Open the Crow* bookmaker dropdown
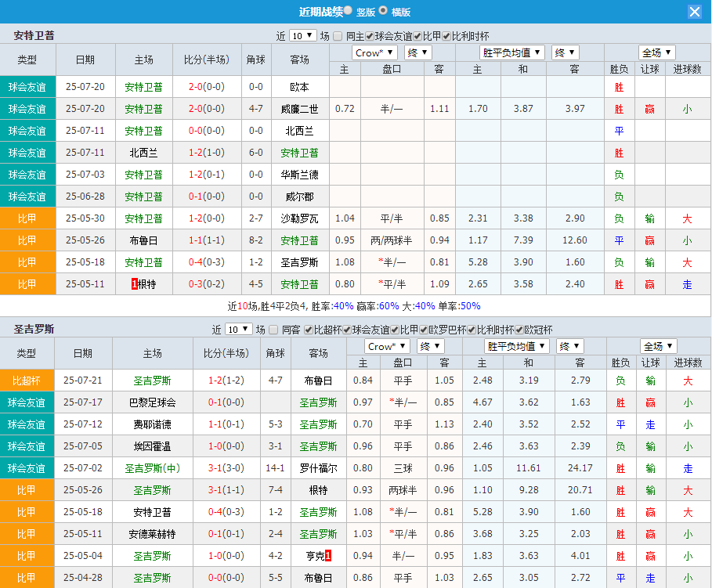This screenshot has width=712, height=588. [x=374, y=52]
